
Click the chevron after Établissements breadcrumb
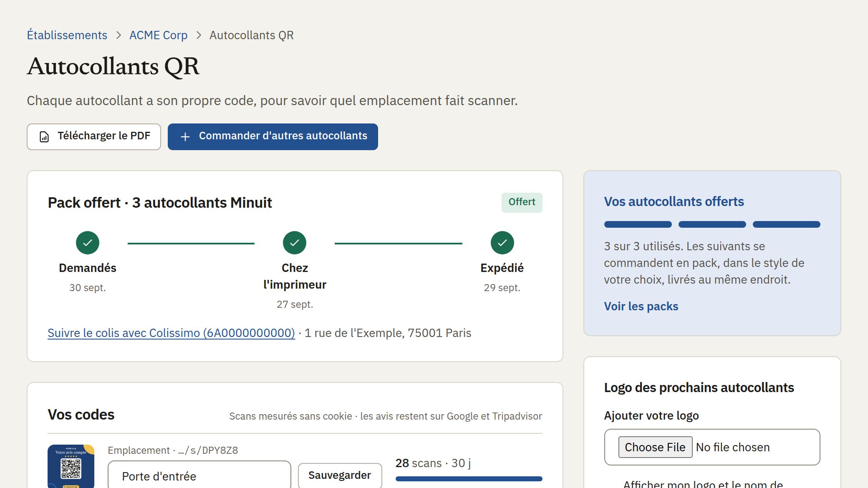(119, 35)
